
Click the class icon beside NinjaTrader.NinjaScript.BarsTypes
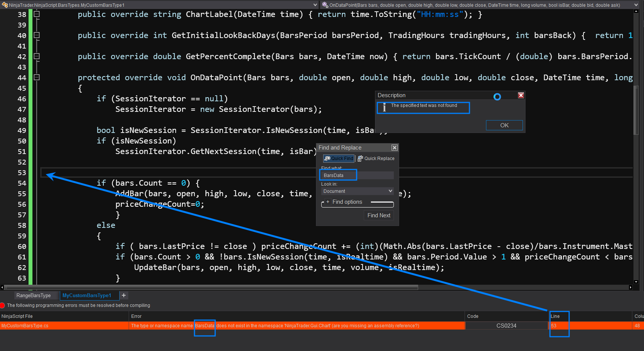click(x=5, y=5)
